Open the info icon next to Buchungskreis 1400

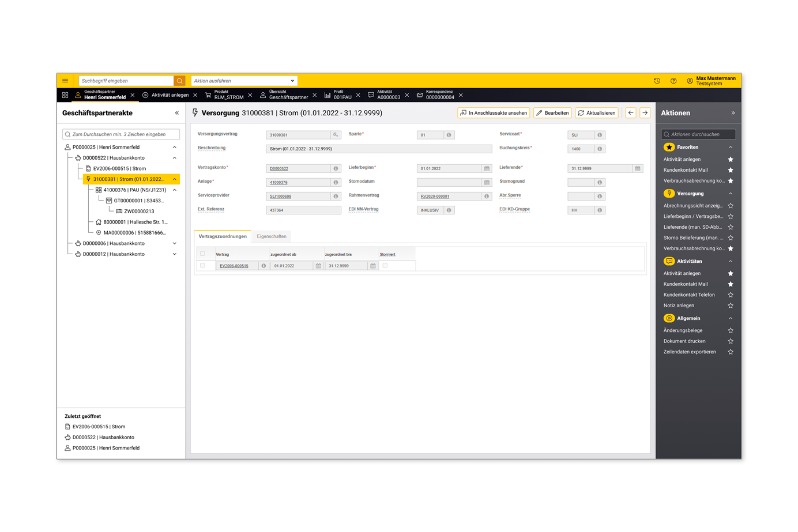pos(600,149)
